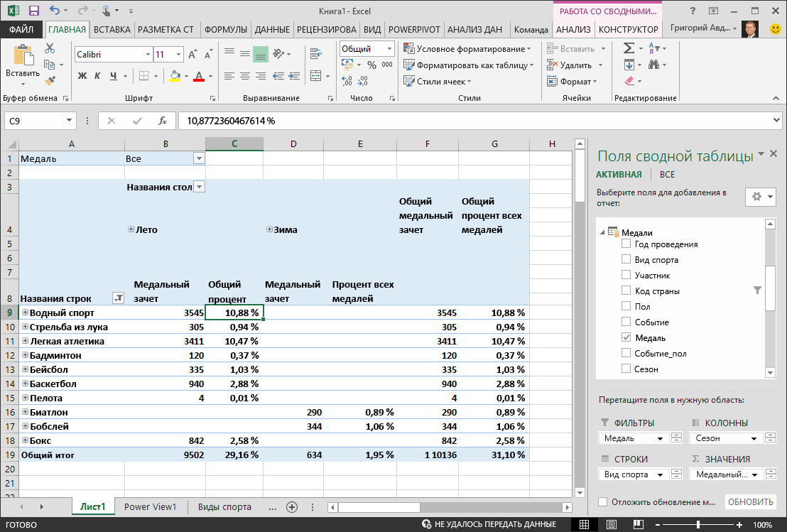Add a new sheet with plus icon
This screenshot has height=532, width=787.
pos(292,507)
